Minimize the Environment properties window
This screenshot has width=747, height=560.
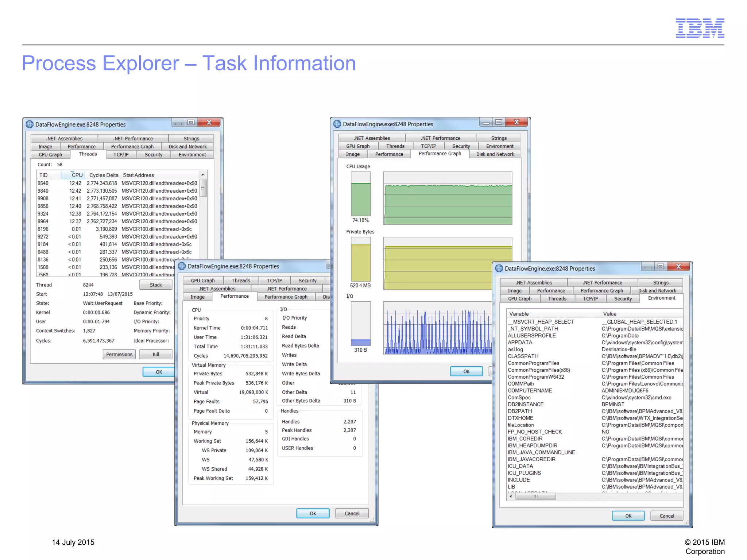(x=648, y=267)
